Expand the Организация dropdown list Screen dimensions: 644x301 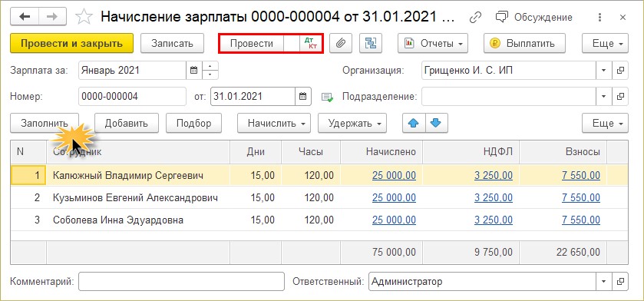(603, 70)
